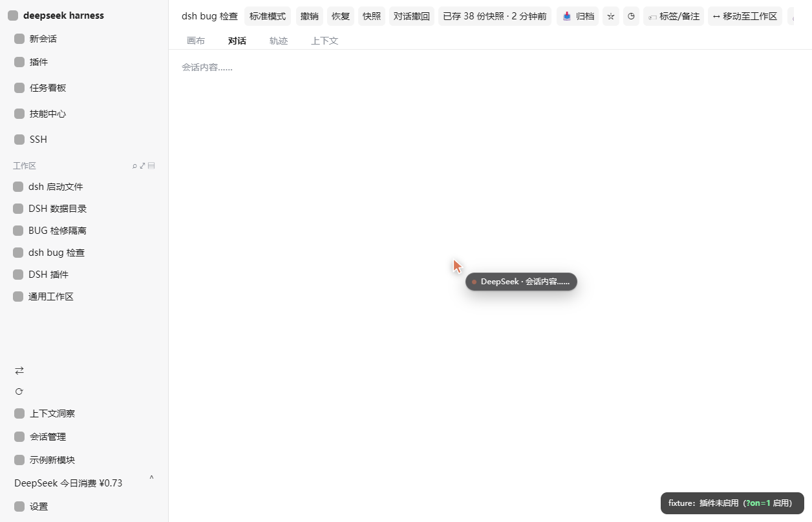Click the 快照 button
812x522 pixels.
372,16
